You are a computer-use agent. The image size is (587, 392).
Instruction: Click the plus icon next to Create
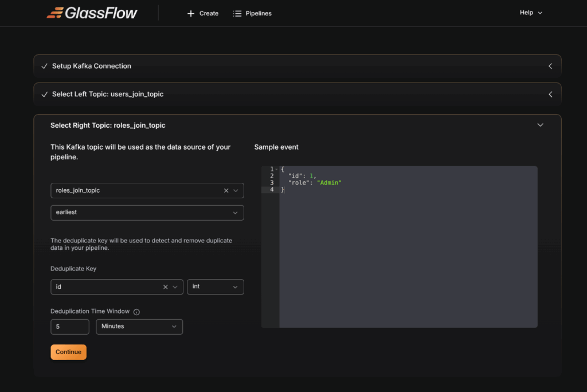pos(191,13)
